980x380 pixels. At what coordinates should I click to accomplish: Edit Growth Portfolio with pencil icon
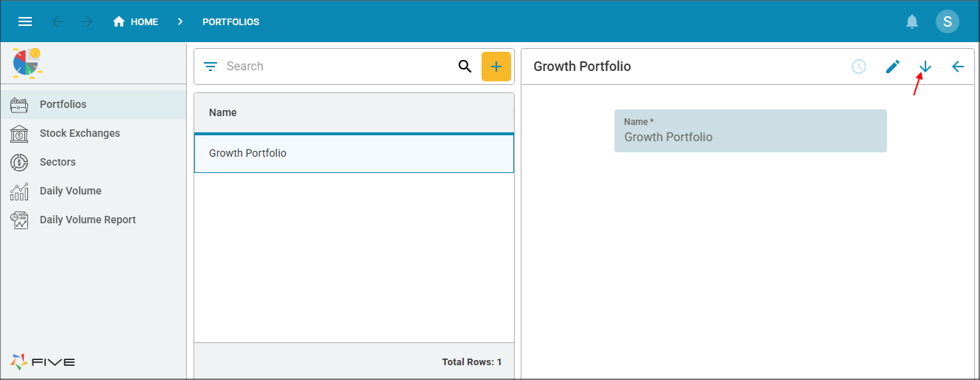(893, 67)
